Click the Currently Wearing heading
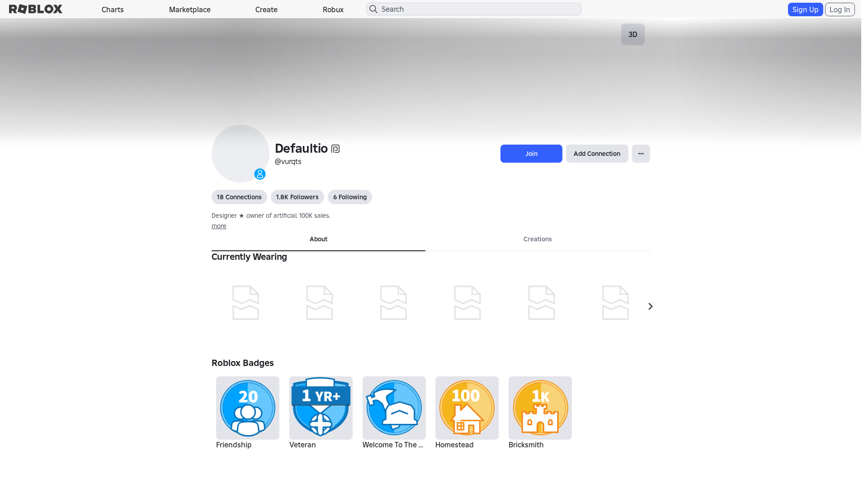 tap(249, 257)
